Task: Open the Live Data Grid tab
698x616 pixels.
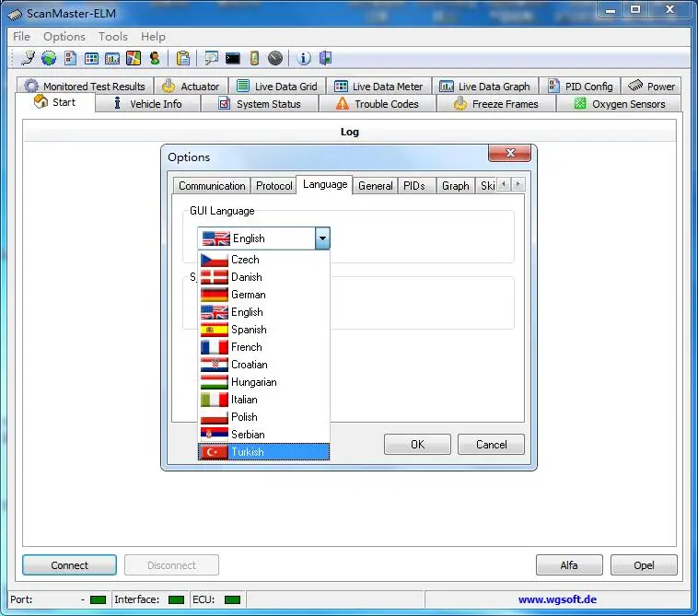Action: tap(277, 86)
